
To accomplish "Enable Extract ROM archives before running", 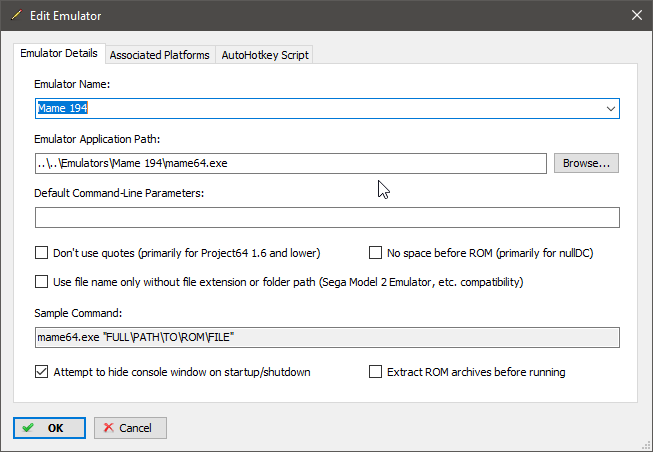I will pos(377,372).
